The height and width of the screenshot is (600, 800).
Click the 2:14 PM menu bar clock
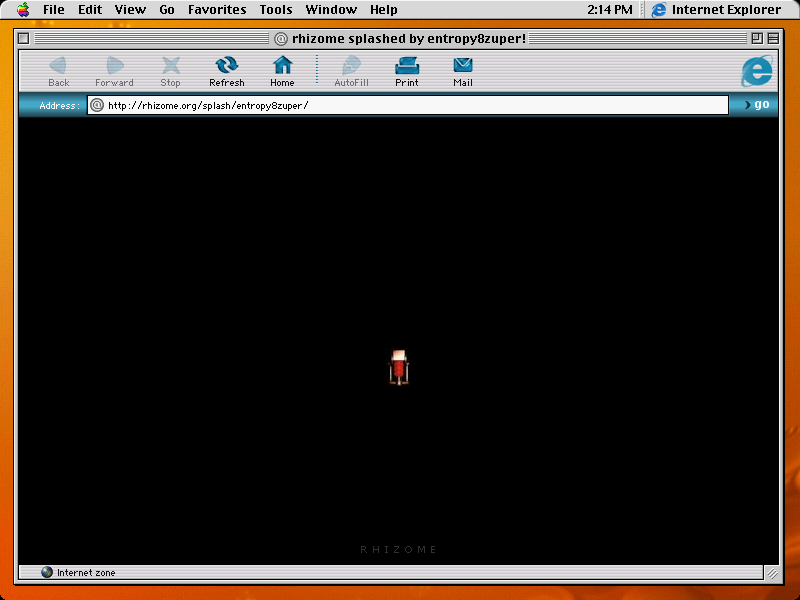pyautogui.click(x=610, y=9)
